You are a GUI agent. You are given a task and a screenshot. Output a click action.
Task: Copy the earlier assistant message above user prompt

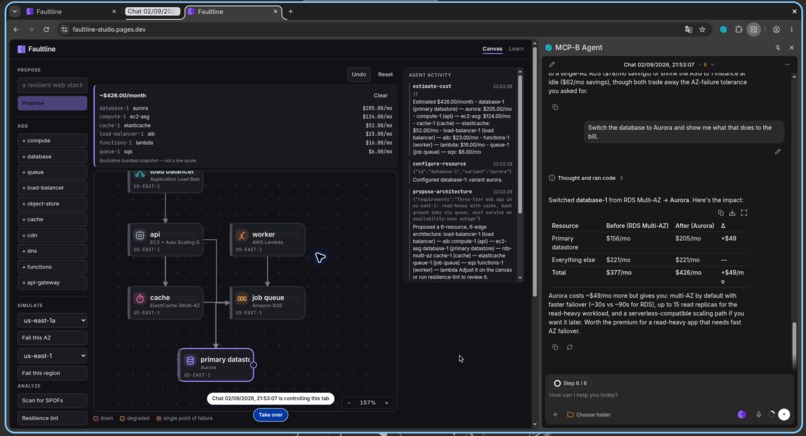555,107
